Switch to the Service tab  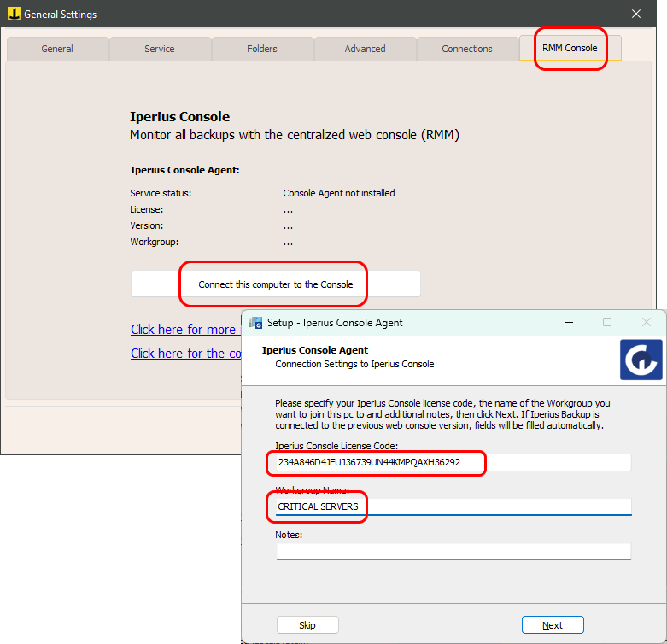(160, 49)
